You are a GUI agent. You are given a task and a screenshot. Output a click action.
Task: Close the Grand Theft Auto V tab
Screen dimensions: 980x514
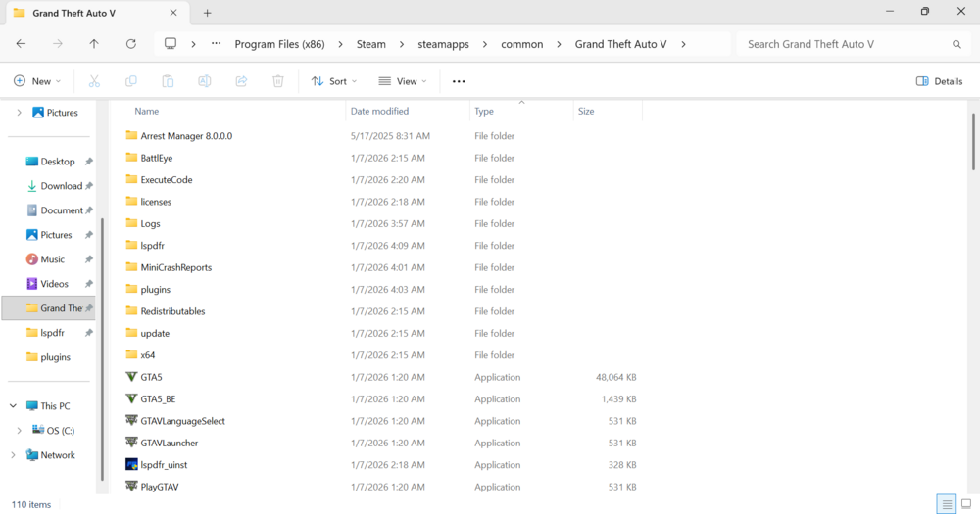(x=173, y=13)
